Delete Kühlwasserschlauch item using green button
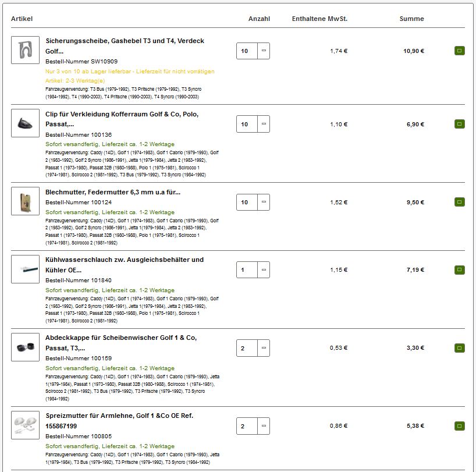Image resolution: width=476 pixels, height=472 pixels. [459, 270]
